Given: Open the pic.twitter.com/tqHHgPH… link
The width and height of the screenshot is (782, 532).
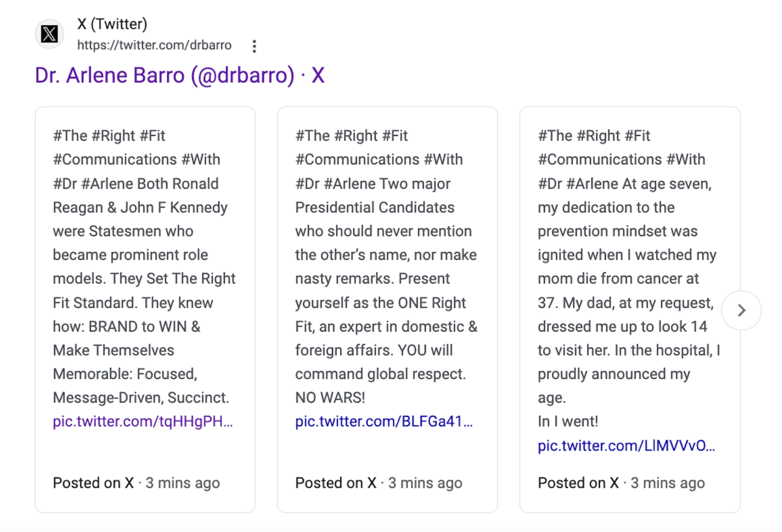Looking at the screenshot, I should pos(143,421).
